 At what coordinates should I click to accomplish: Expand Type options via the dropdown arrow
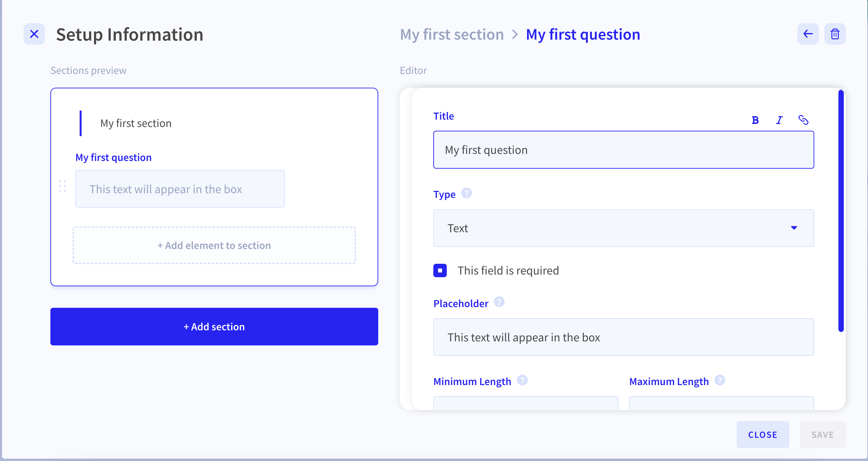pyautogui.click(x=794, y=228)
